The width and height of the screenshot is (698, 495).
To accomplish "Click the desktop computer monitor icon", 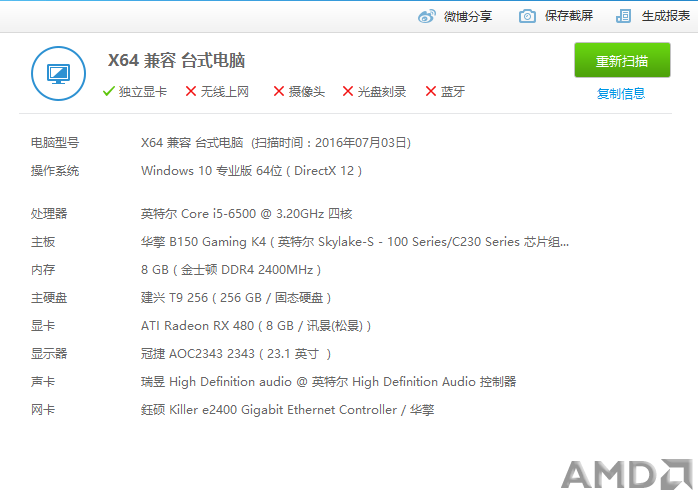I will pyautogui.click(x=58, y=73).
